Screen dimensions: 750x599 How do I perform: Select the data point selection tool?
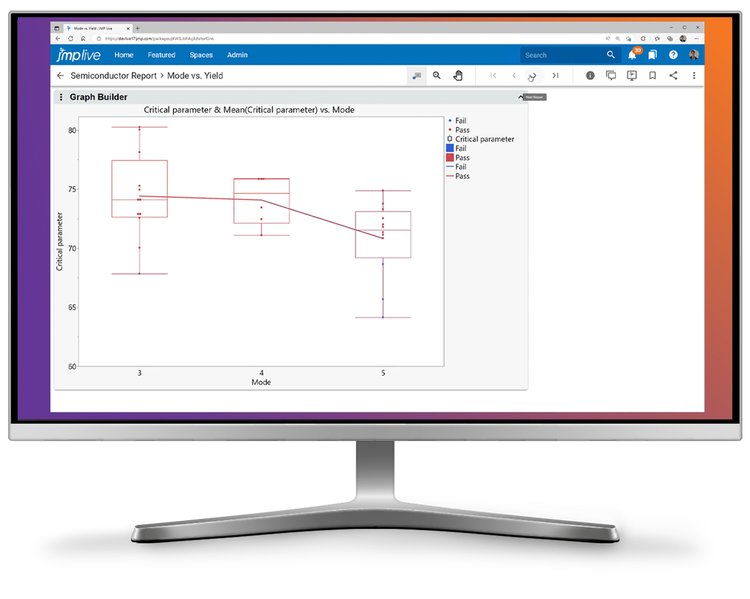tap(417, 76)
